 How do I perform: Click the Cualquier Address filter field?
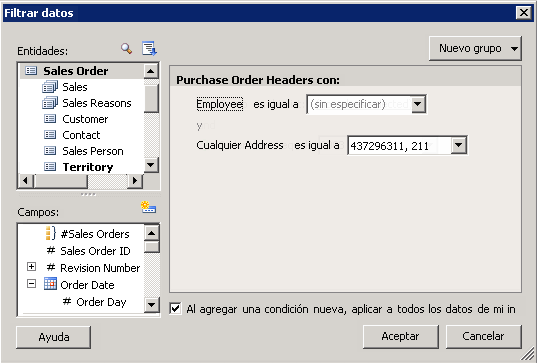click(240, 145)
